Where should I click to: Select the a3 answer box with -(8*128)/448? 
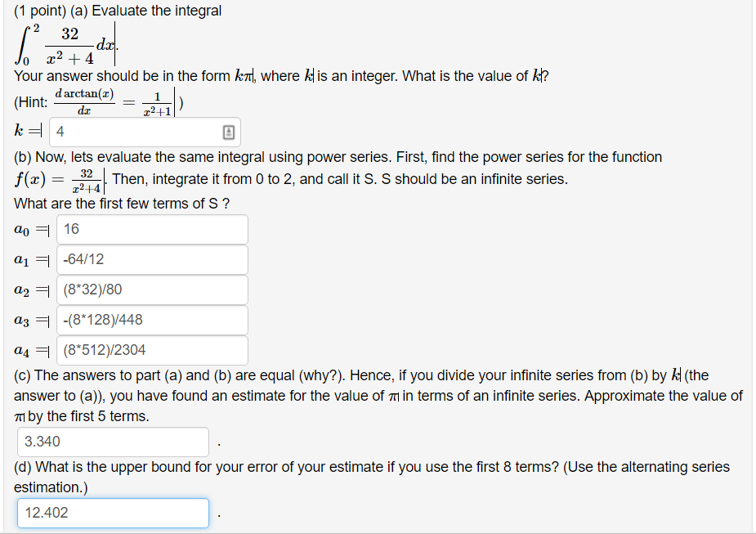151,320
